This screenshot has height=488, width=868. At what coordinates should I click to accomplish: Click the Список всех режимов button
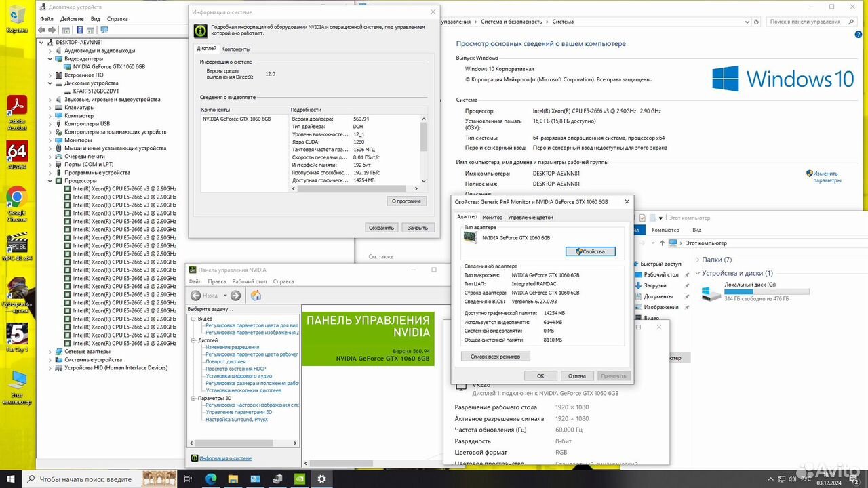point(496,357)
